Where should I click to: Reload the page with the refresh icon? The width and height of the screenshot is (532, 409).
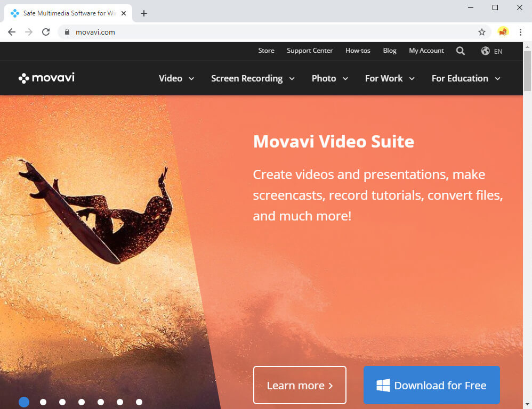46,32
